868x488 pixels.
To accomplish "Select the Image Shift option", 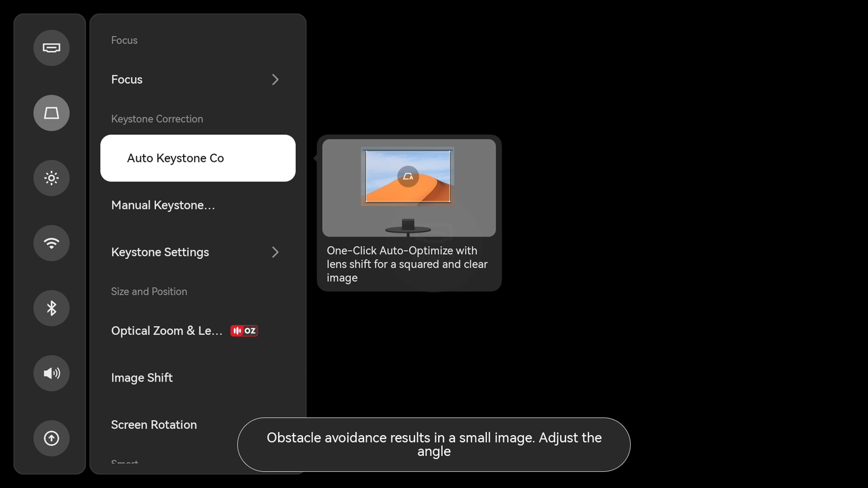I will [x=142, y=378].
